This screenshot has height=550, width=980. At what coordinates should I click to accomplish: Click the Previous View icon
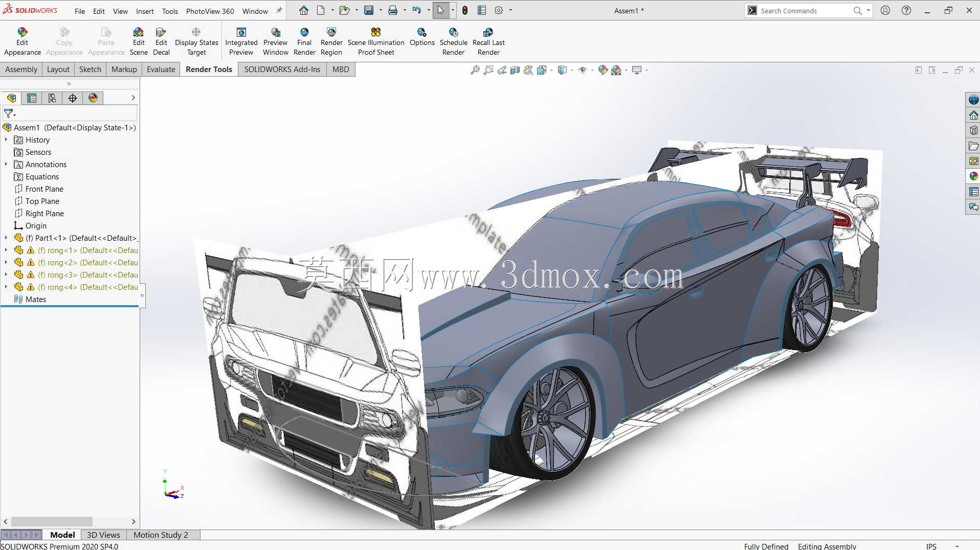pyautogui.click(x=502, y=70)
